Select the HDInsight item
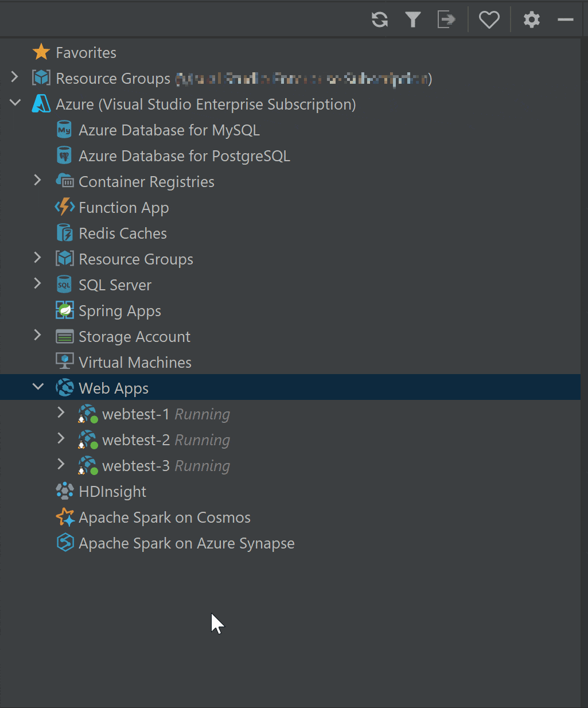This screenshot has width=588, height=708. [112, 492]
